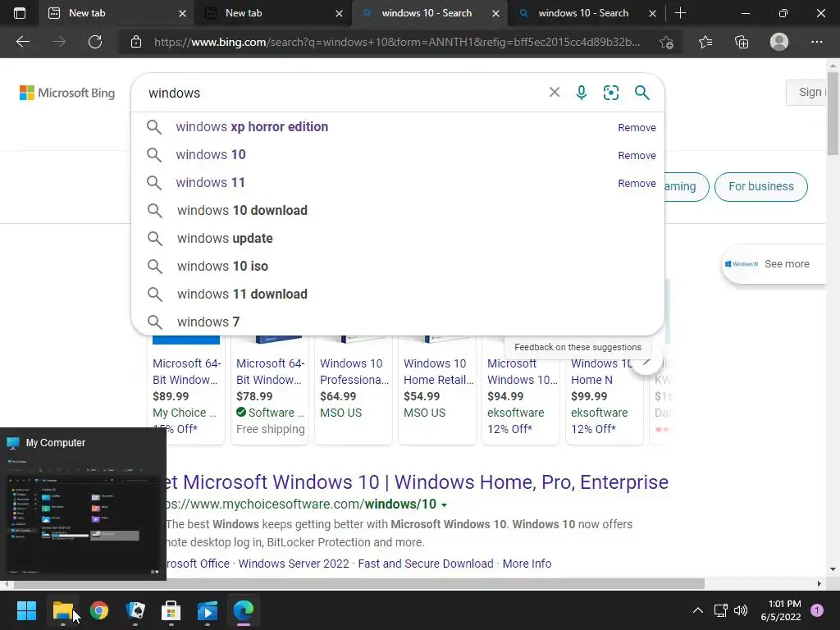Open the profile avatar menu
The width and height of the screenshot is (840, 630).
click(x=779, y=42)
